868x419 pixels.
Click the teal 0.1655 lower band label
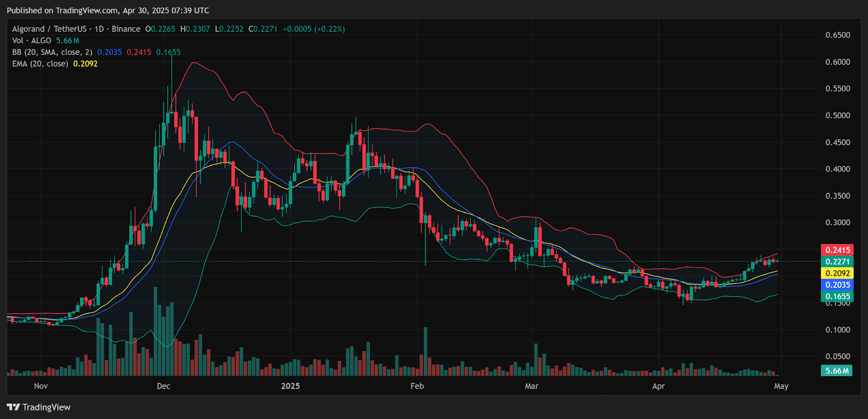(x=837, y=296)
